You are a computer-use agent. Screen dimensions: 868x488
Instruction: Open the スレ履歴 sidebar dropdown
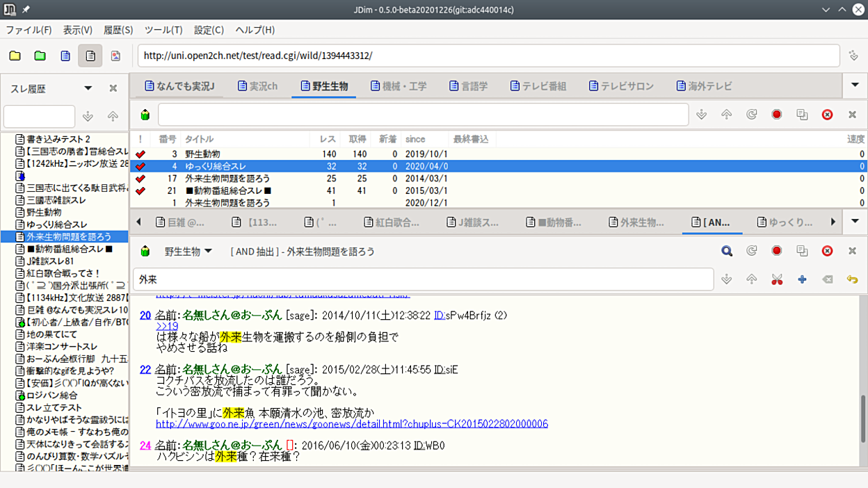tap(88, 88)
